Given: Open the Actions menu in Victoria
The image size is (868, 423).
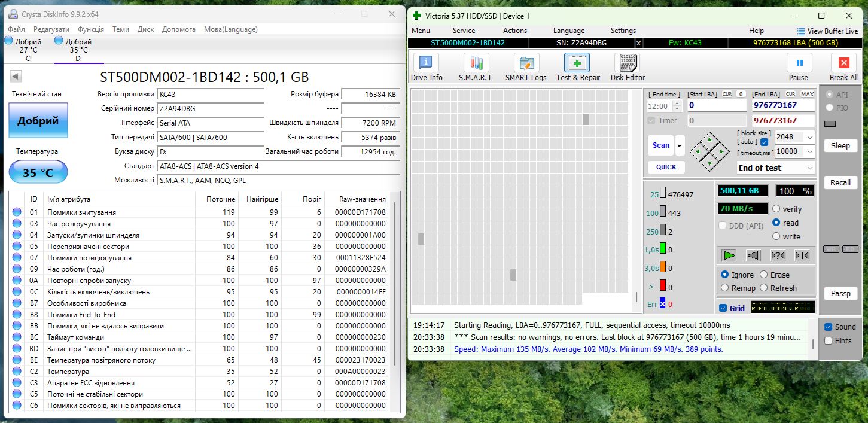Looking at the screenshot, I should click(515, 31).
